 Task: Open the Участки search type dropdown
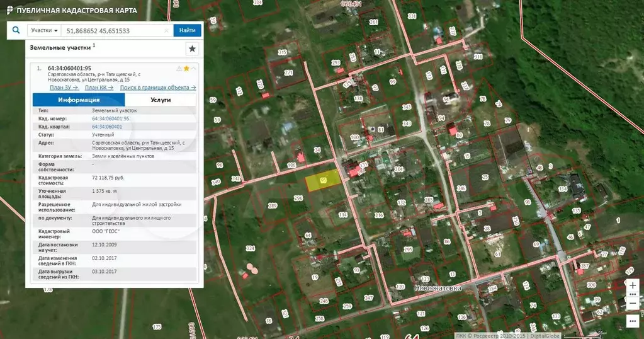[45, 30]
